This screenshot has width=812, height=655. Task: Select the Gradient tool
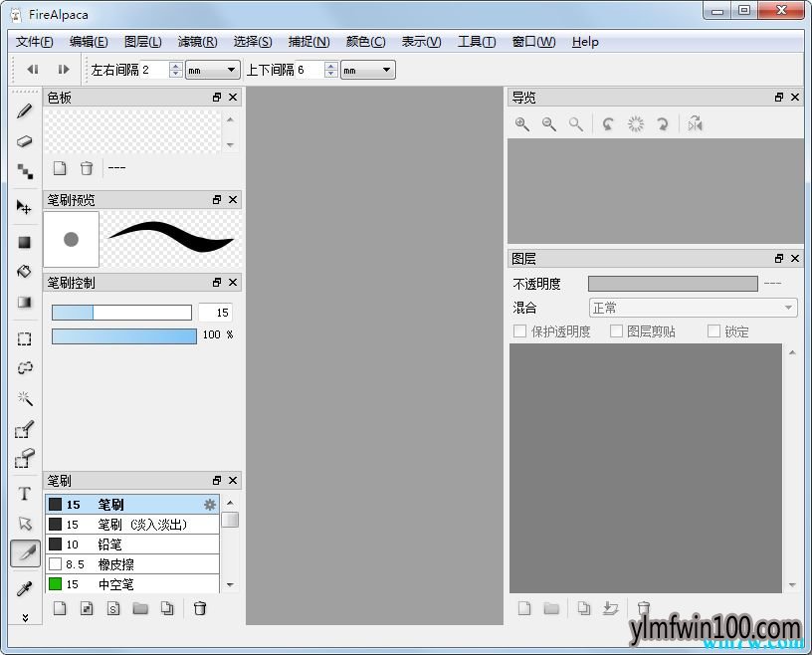point(24,302)
